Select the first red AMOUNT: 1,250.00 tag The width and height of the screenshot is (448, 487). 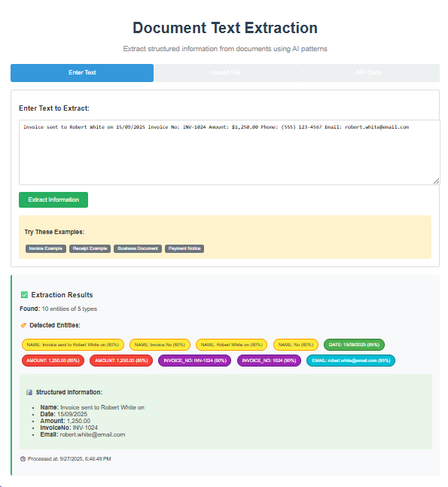click(x=53, y=361)
